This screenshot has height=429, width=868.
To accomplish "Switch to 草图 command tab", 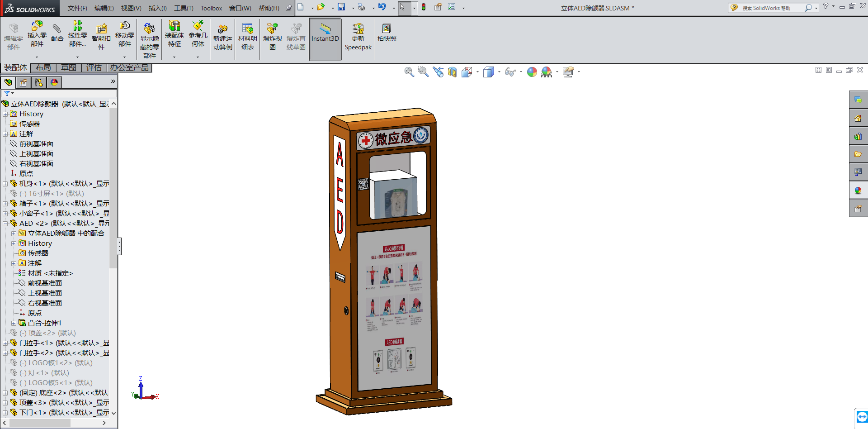I will point(69,68).
